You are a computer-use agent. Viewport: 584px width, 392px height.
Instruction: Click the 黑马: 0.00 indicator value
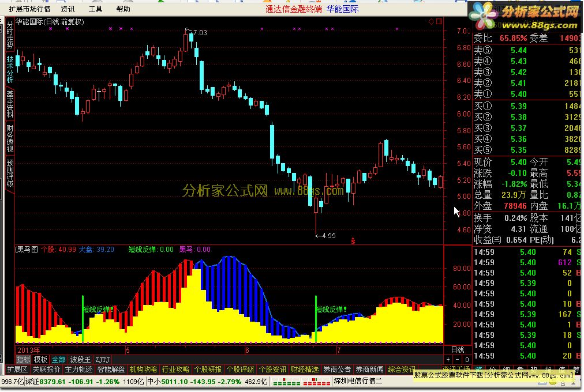point(195,249)
